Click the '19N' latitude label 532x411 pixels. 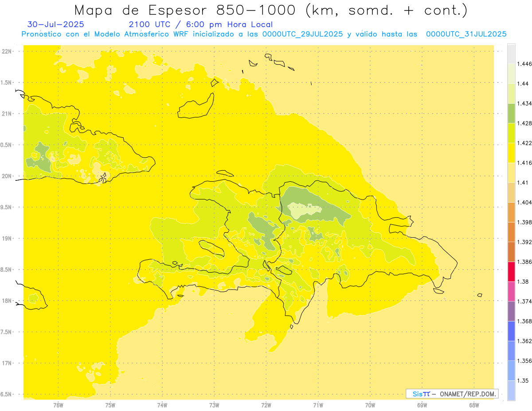point(7,238)
